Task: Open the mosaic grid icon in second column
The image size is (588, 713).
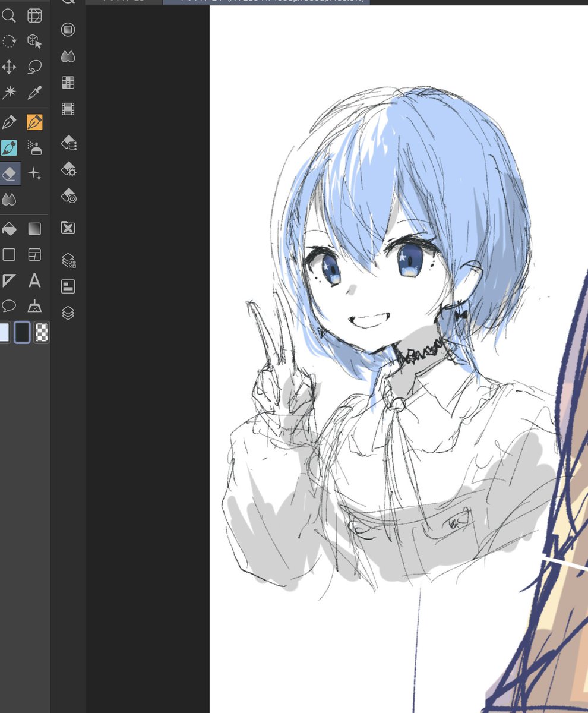Action: pyautogui.click(x=68, y=83)
